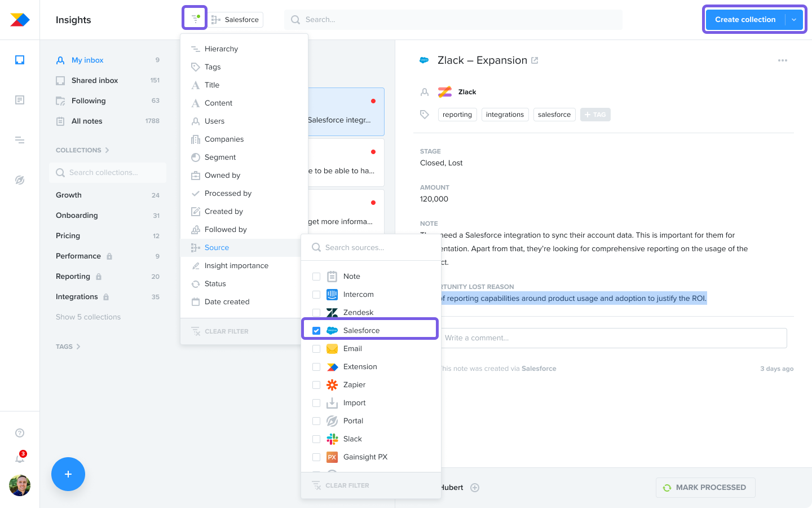Open the notifications bell icon
The height and width of the screenshot is (508, 812).
pyautogui.click(x=20, y=458)
